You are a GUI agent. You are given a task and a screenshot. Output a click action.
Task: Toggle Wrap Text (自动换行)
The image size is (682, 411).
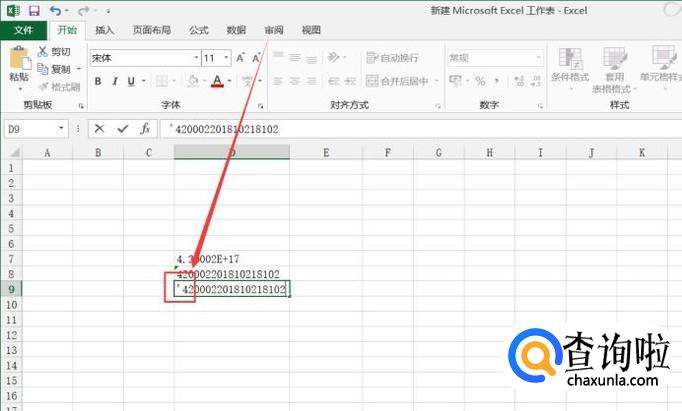point(392,58)
